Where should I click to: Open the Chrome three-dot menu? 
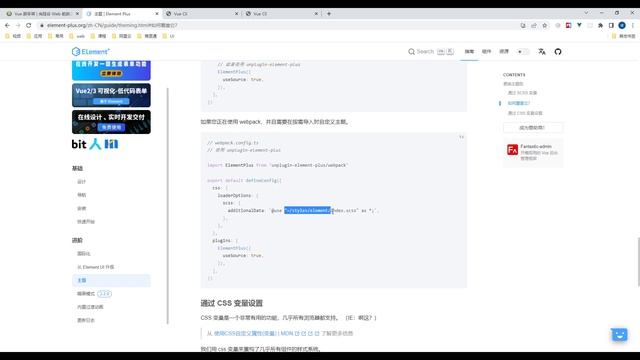[633, 25]
